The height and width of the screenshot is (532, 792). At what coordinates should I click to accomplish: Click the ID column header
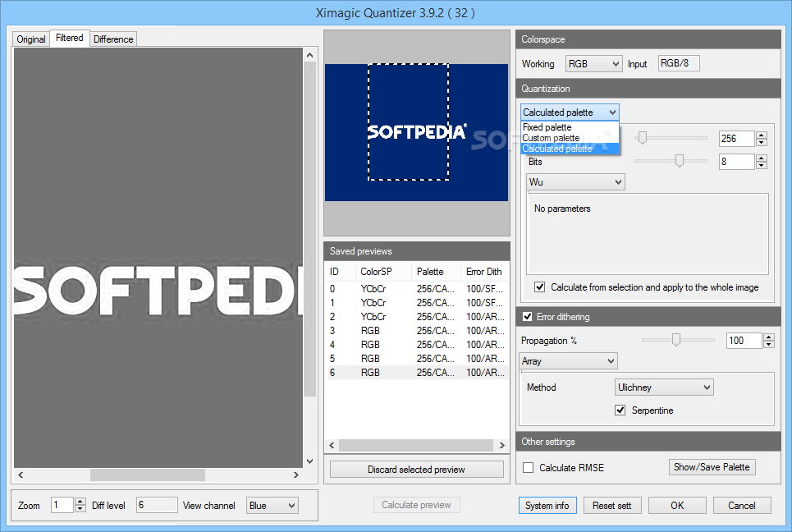tap(341, 272)
